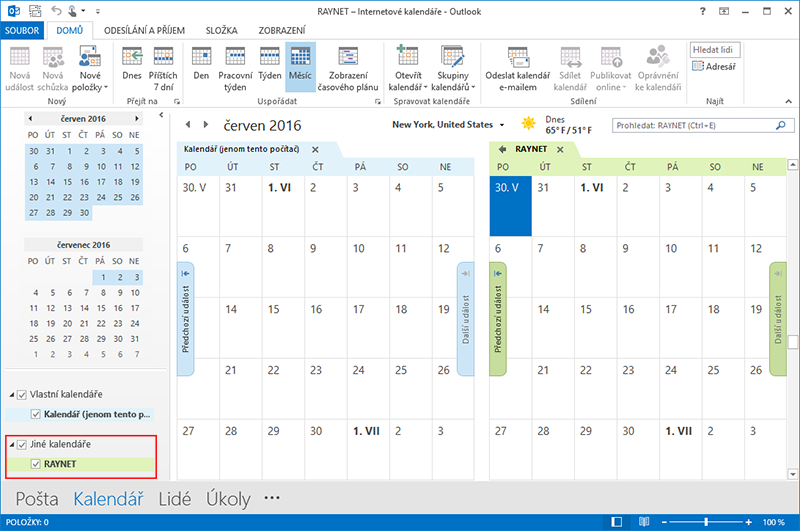
Task: Open Lidé people module
Action: [x=175, y=498]
